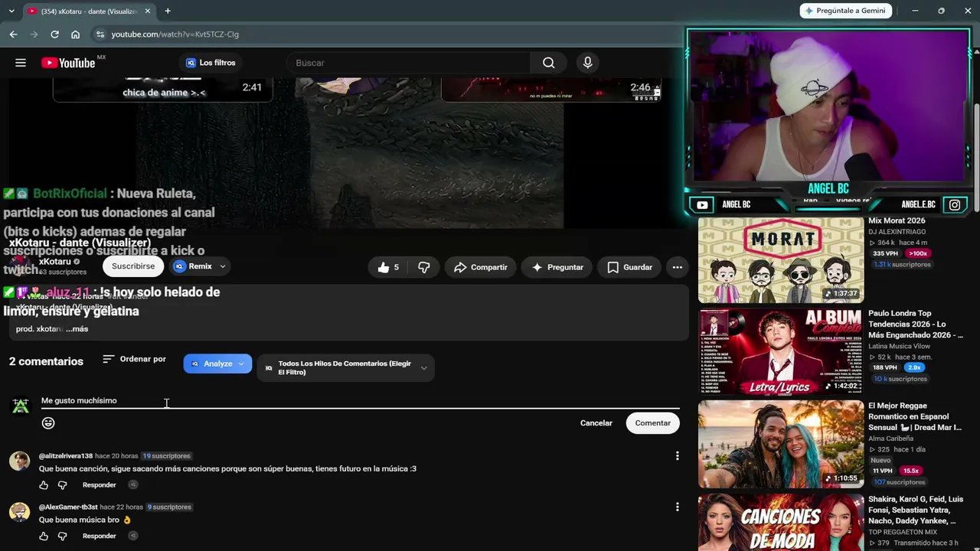Image resolution: width=980 pixels, height=551 pixels.
Task: Open the emoji picker in comment box
Action: [x=48, y=423]
